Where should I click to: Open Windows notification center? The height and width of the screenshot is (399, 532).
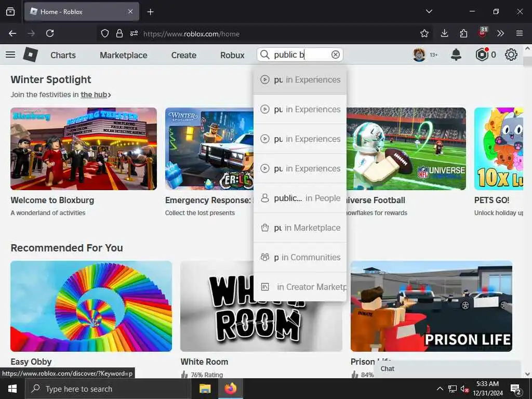click(516, 389)
